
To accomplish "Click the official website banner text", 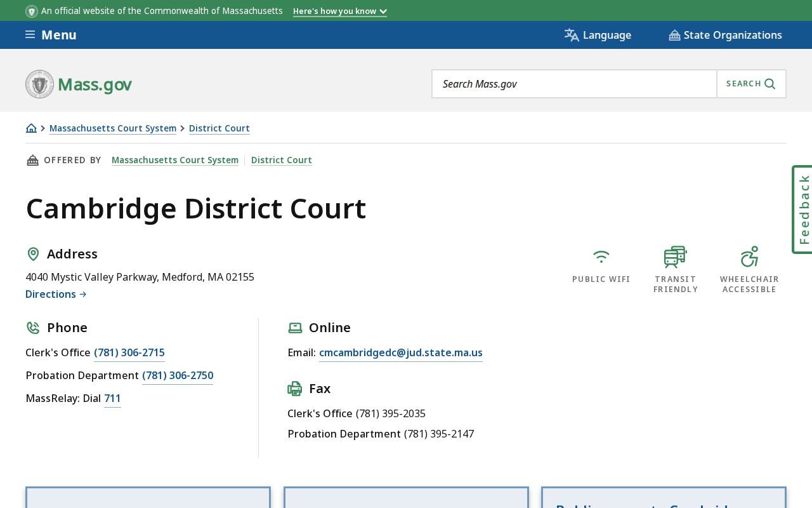I will pyautogui.click(x=162, y=11).
